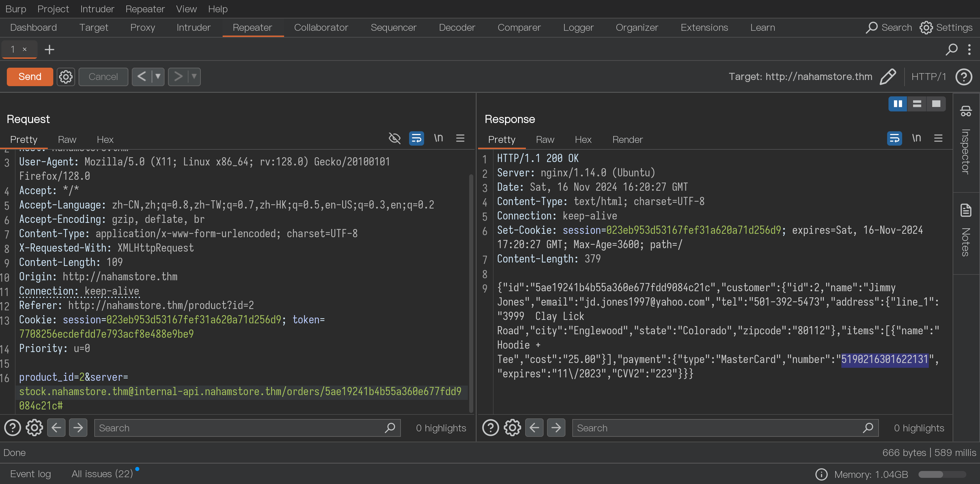Click the Cancel button

[x=103, y=77]
